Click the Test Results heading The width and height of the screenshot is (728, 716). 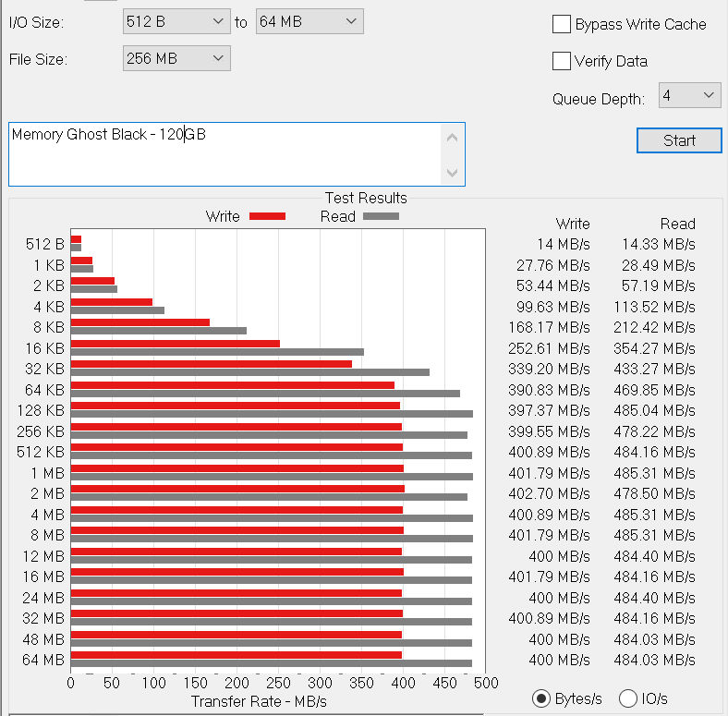click(366, 198)
